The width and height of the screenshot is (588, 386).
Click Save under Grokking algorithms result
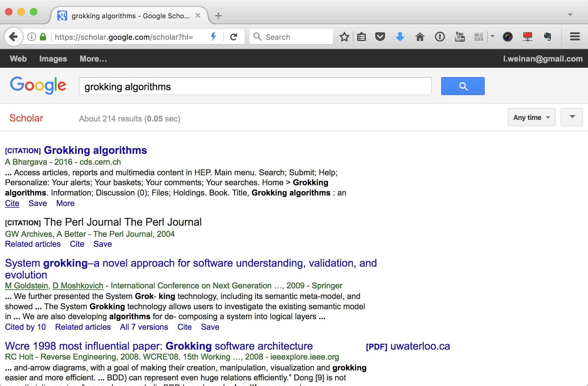pos(38,203)
